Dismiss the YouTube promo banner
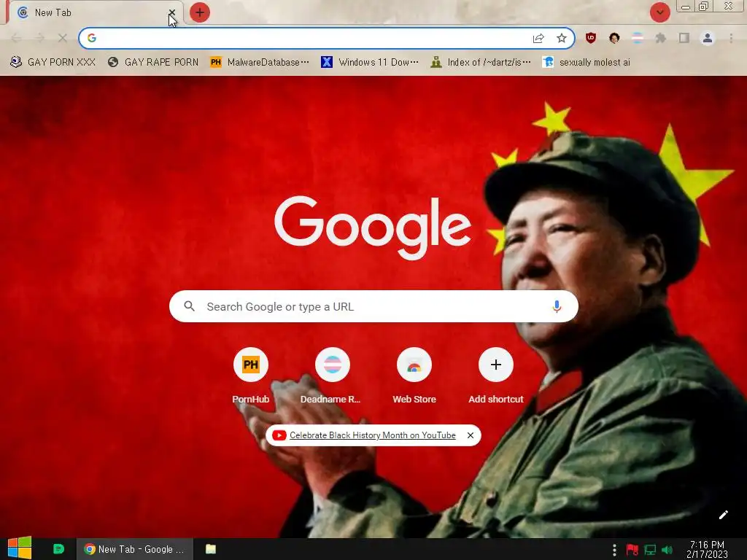 (x=471, y=435)
